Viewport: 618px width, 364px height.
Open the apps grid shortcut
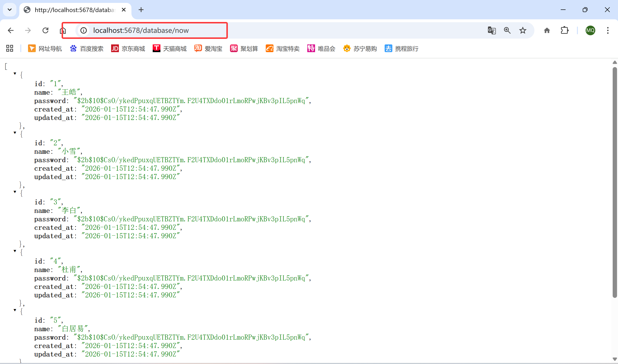coord(10,48)
